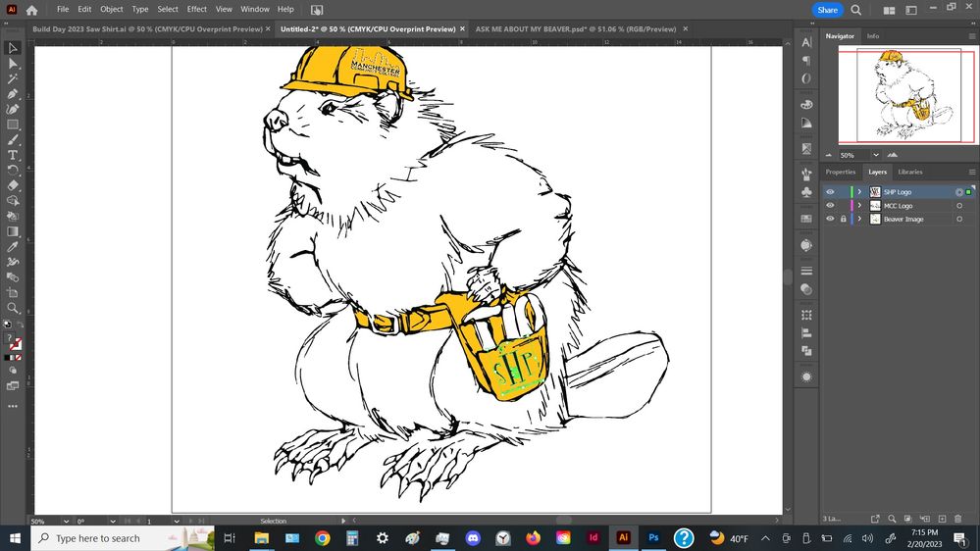The image size is (980, 551).
Task: Pick the Eraser tool
Action: pos(13,185)
